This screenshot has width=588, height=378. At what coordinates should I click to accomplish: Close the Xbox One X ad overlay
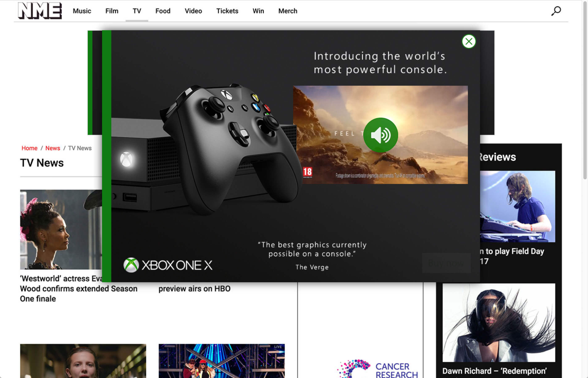pyautogui.click(x=469, y=42)
